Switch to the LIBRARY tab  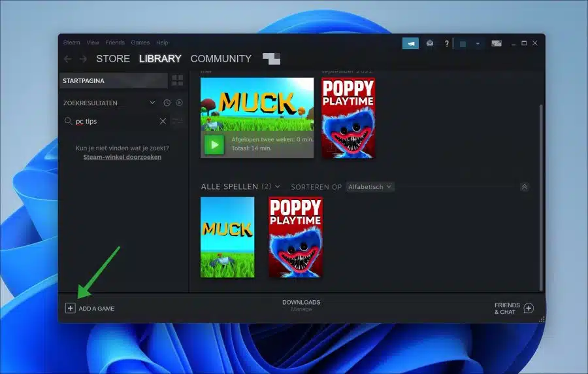click(160, 59)
